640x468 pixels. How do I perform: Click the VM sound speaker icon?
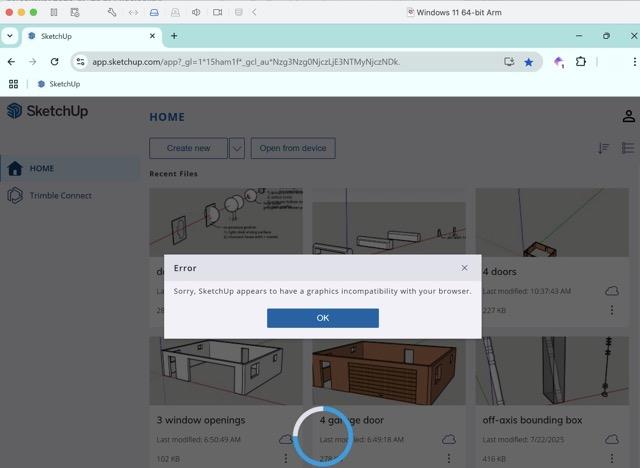coord(196,12)
